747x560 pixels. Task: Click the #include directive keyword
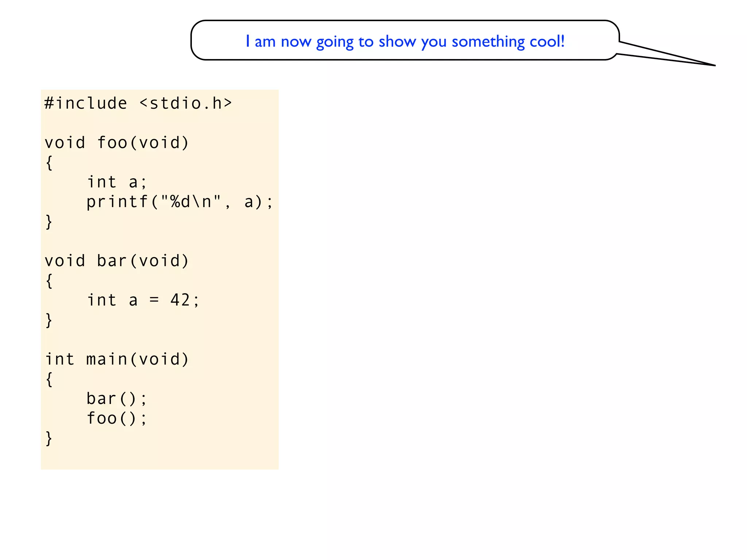coord(86,104)
